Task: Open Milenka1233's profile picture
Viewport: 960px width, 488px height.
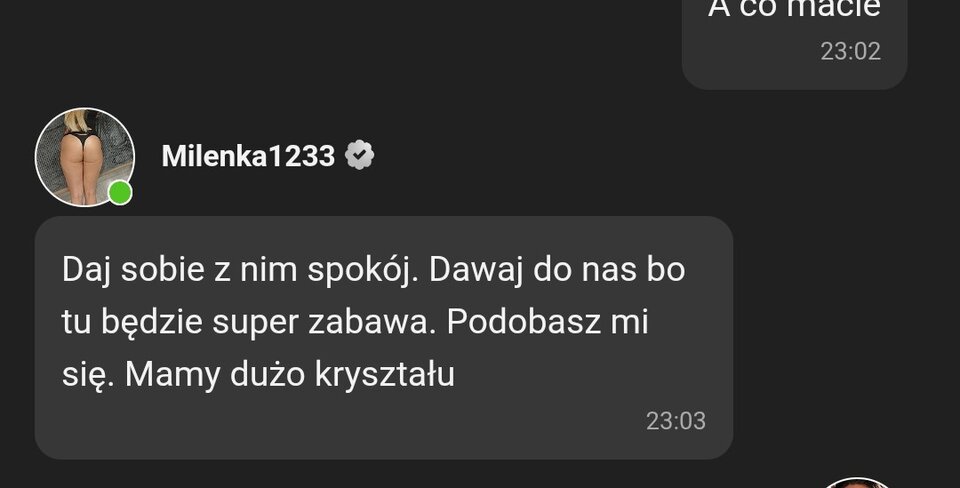Action: coord(84,157)
